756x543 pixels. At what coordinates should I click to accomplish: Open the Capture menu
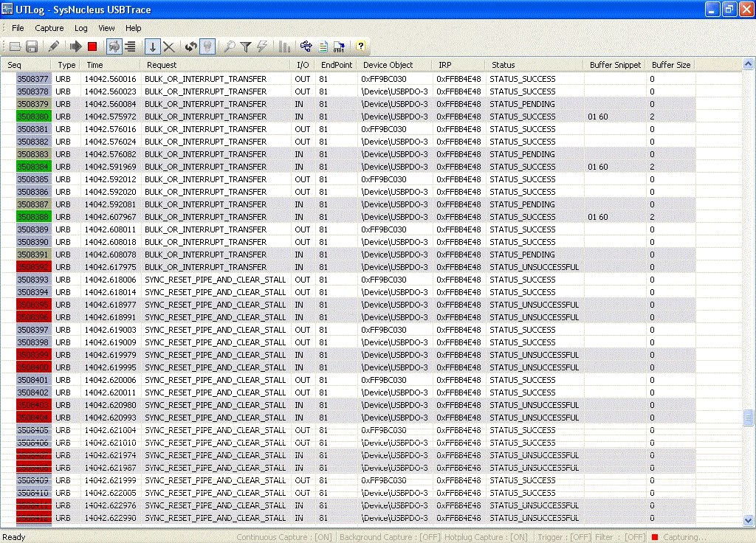(49, 28)
